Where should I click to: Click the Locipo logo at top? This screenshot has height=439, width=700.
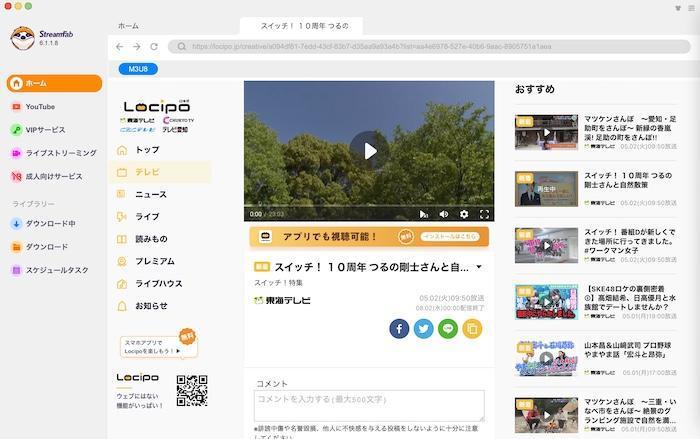coord(157,106)
